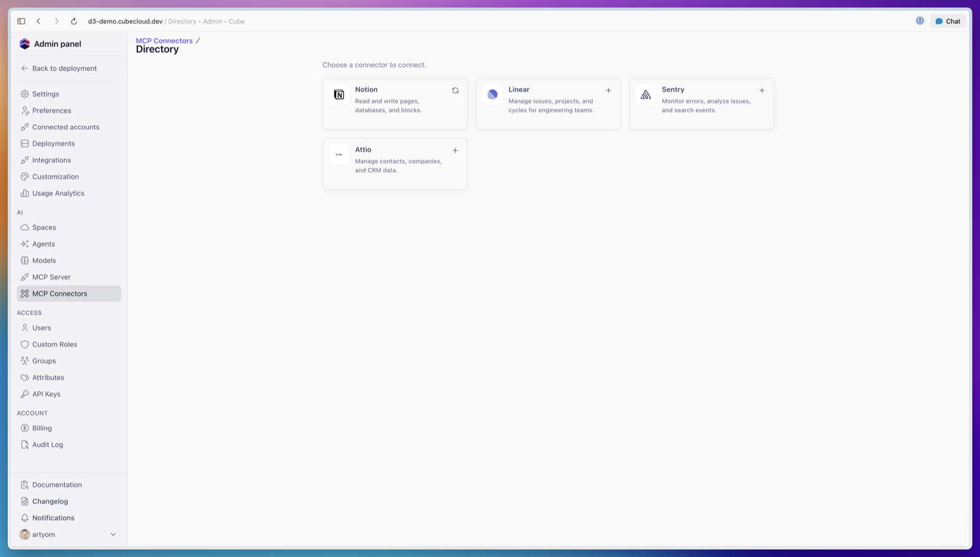Toggle the browser sidebar icon
Image resolution: width=980 pixels, height=557 pixels.
[x=21, y=21]
